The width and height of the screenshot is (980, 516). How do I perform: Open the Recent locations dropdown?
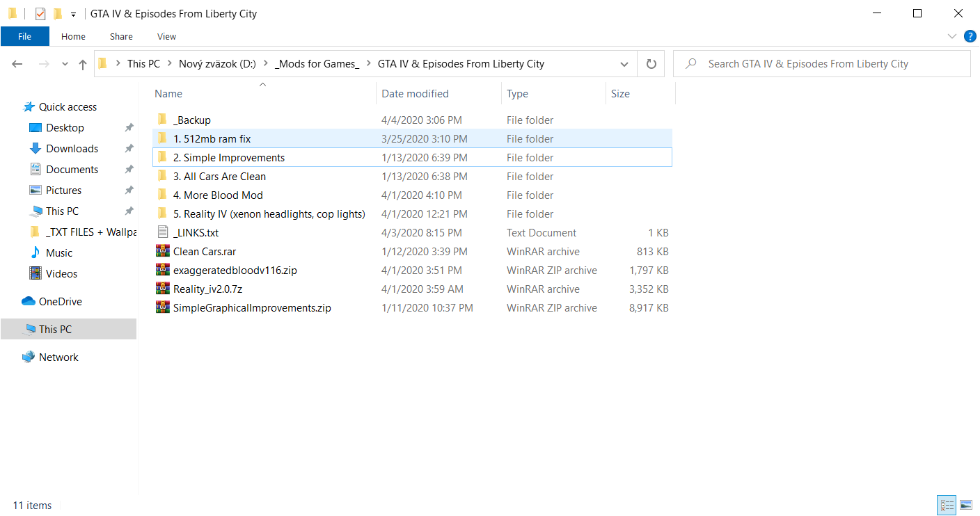pos(65,64)
